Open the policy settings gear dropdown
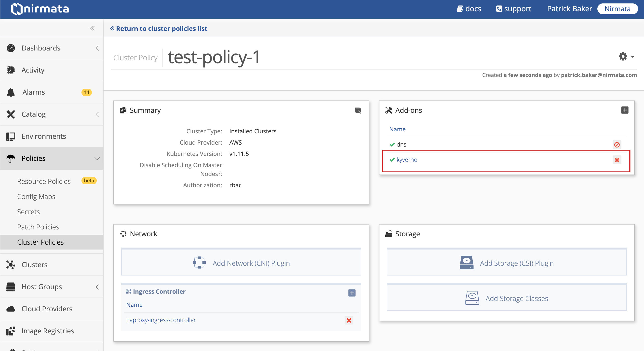 (x=626, y=56)
